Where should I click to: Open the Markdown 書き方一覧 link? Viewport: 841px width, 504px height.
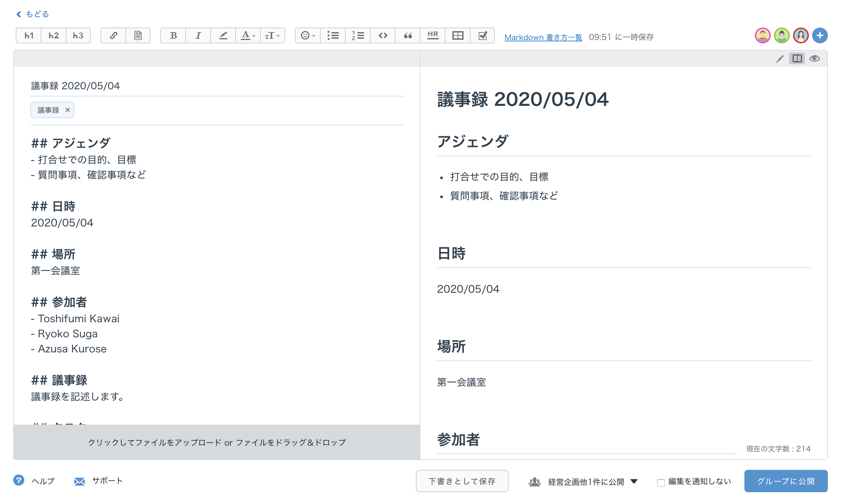[543, 37]
